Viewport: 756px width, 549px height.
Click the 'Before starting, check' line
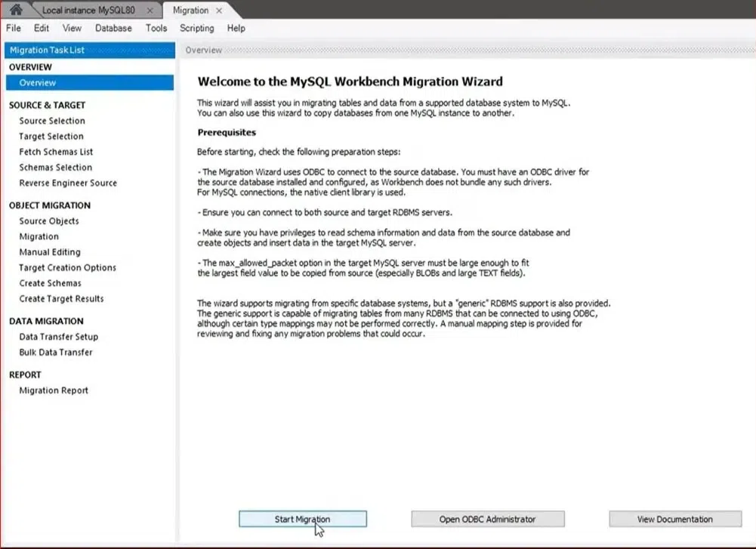298,152
